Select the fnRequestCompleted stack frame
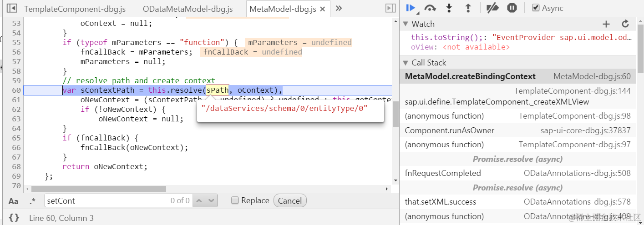The width and height of the screenshot is (644, 225). tap(518, 173)
